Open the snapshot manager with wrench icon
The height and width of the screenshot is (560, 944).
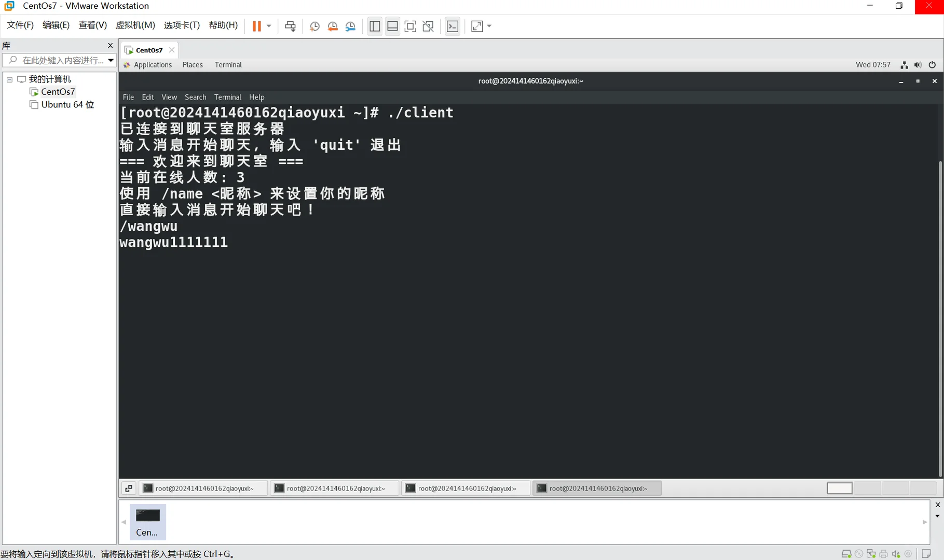pyautogui.click(x=351, y=26)
